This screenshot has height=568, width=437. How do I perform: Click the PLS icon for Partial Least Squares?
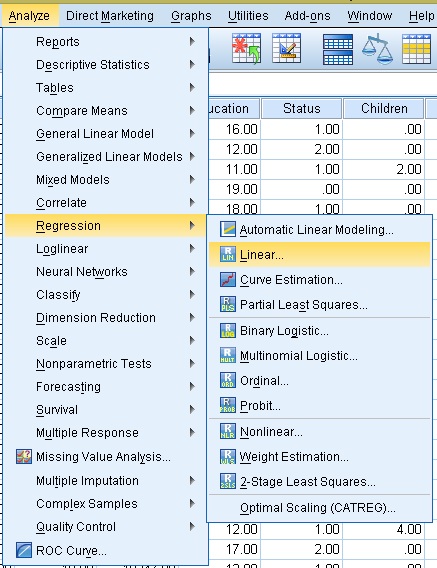click(228, 304)
